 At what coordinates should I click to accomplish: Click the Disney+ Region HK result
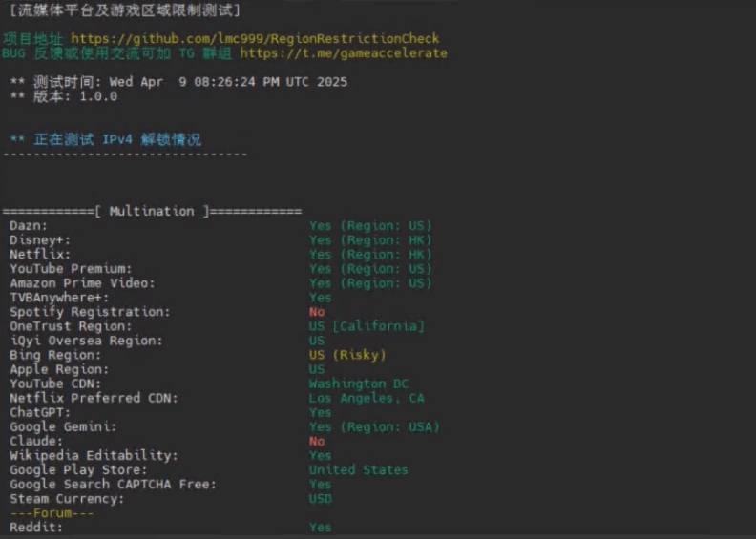(x=370, y=240)
